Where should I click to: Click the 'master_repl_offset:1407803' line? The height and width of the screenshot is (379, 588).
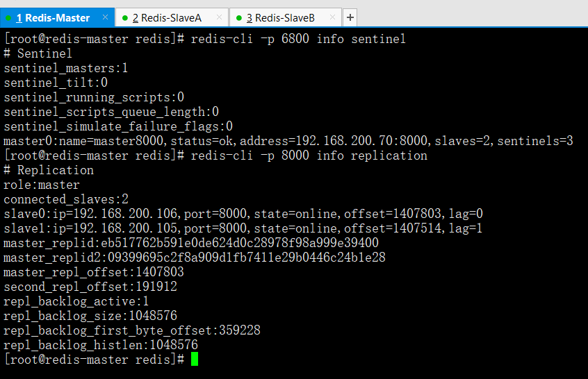[94, 273]
